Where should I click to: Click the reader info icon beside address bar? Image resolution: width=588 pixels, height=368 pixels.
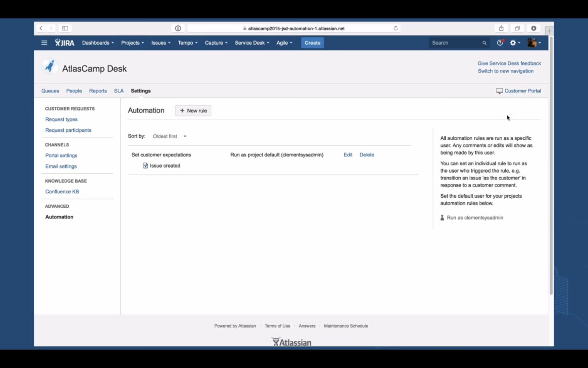click(178, 28)
